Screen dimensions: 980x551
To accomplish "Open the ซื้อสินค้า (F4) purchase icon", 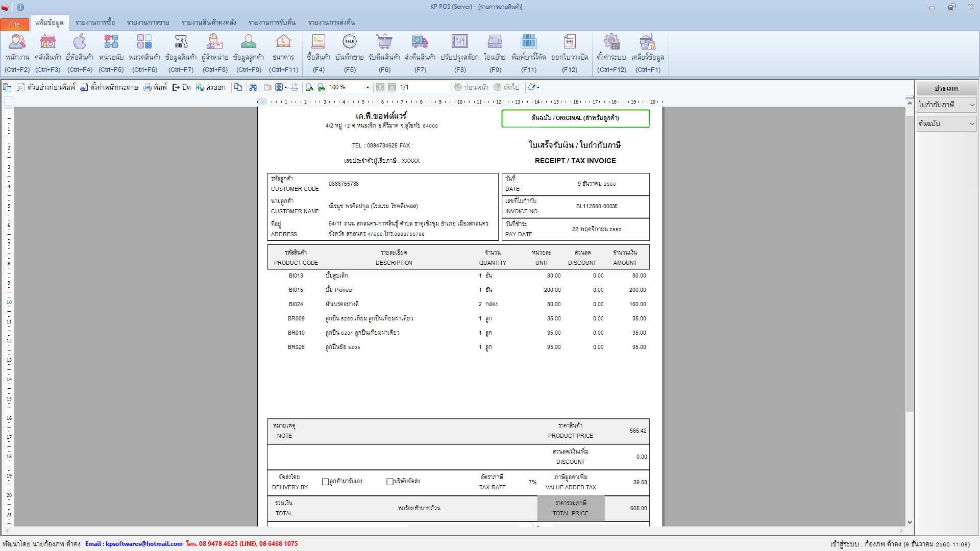I will click(x=318, y=54).
